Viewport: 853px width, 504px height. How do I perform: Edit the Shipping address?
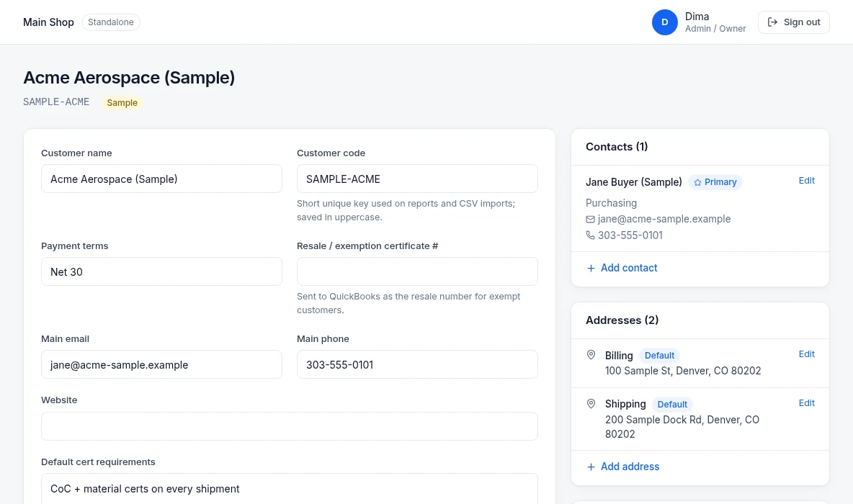[x=807, y=403]
